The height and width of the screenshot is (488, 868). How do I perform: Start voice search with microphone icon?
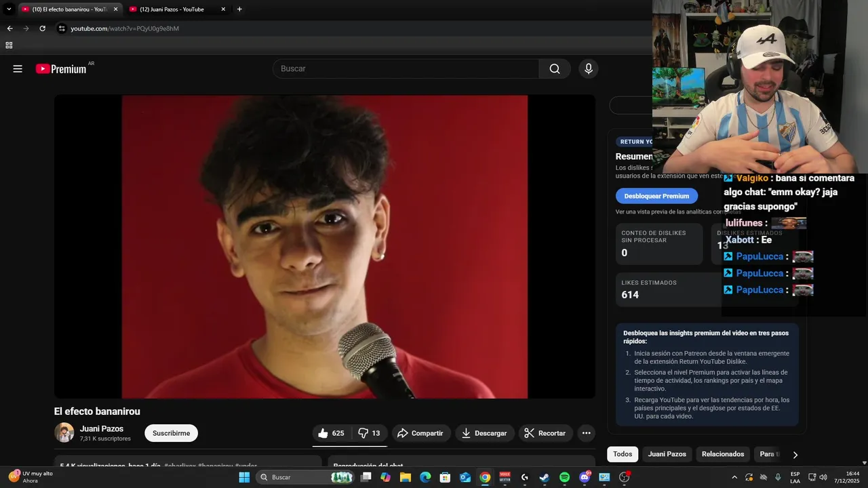coord(588,68)
